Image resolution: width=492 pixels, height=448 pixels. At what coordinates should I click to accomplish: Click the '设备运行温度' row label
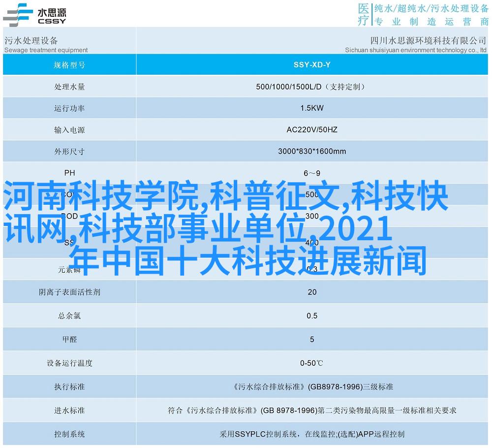coord(69,363)
